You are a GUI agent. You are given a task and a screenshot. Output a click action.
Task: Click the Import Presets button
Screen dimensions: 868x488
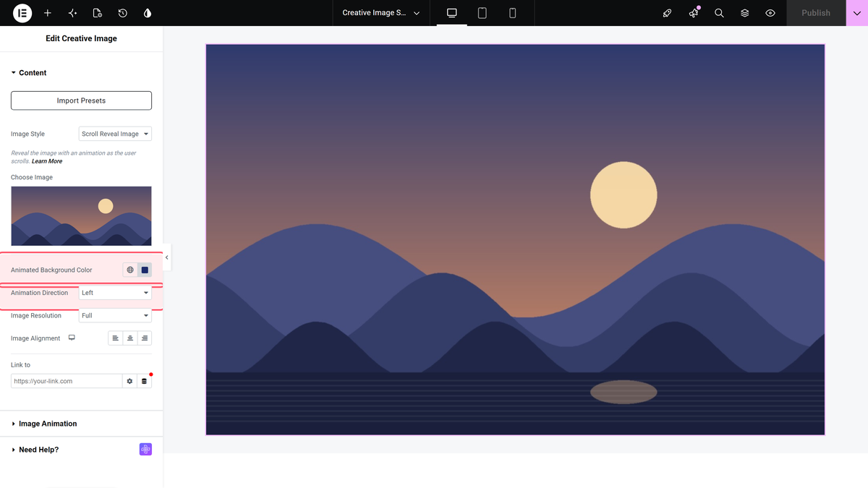(81, 100)
